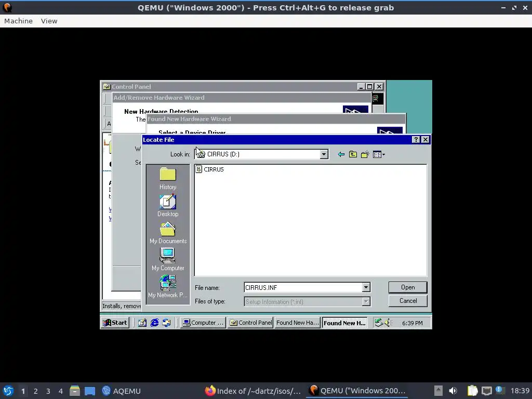Click Windows volume speaker tray icon
532x399 pixels.
click(388, 323)
